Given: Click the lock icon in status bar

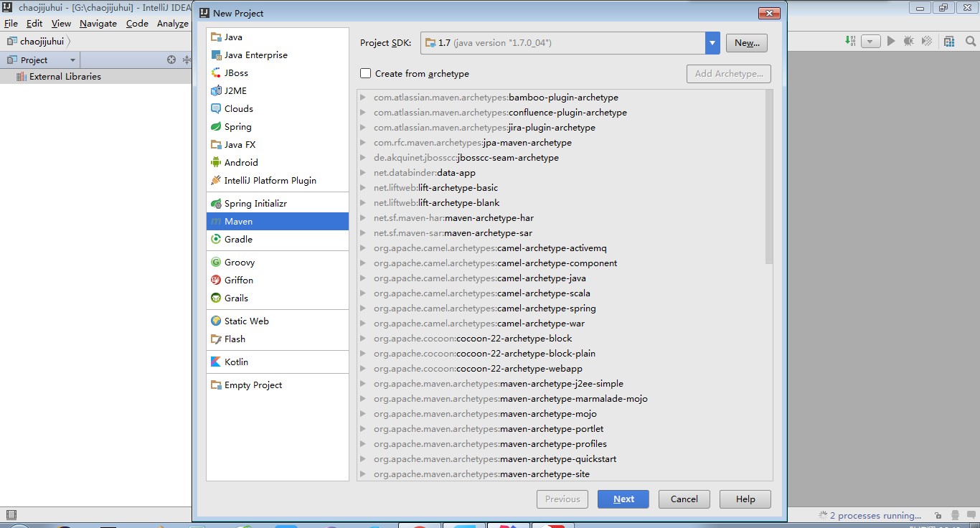Looking at the screenshot, I should click(x=938, y=515).
